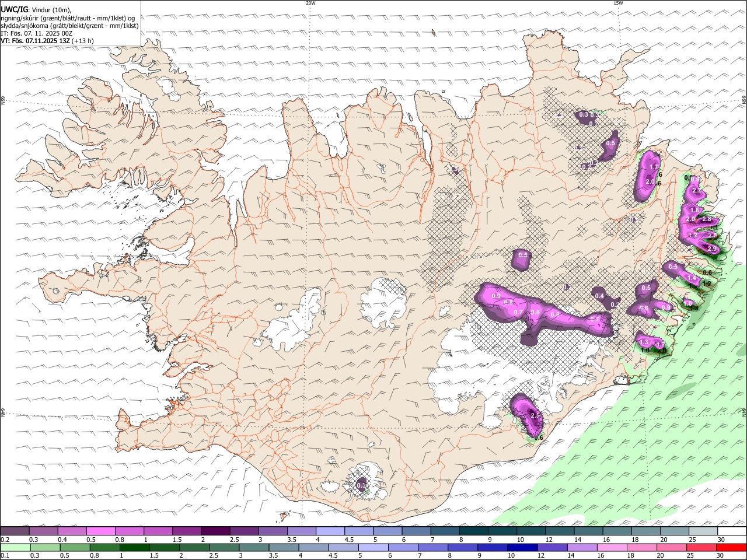
Task: Click the 'VT: Fös. 07.11.2025 13Z (+13 h)' line
Action: tap(47, 41)
